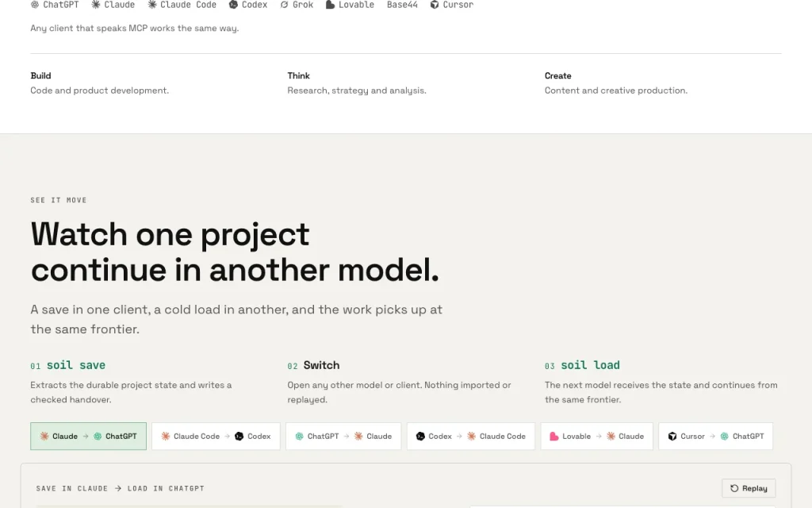This screenshot has width=812, height=508.
Task: Click the "soil save" step title
Action: click(x=76, y=365)
